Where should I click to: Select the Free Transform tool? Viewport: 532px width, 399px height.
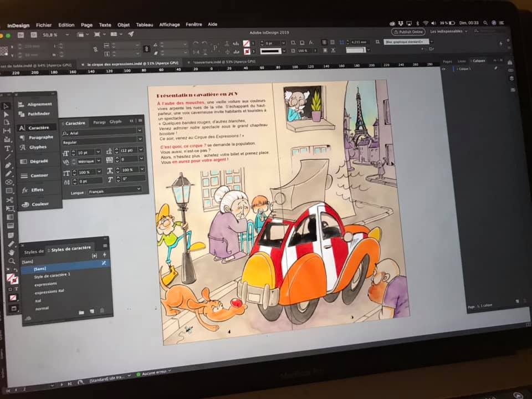coord(9,208)
